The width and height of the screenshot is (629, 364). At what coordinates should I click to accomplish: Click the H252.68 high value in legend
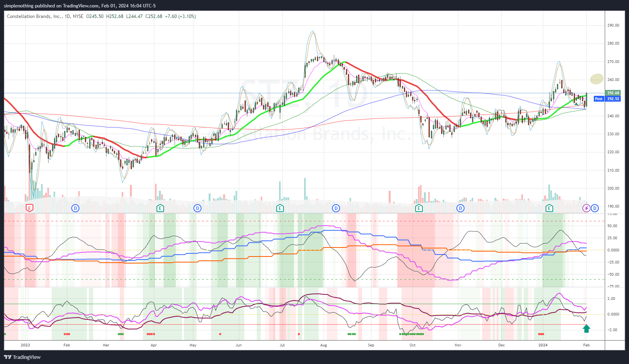115,16
